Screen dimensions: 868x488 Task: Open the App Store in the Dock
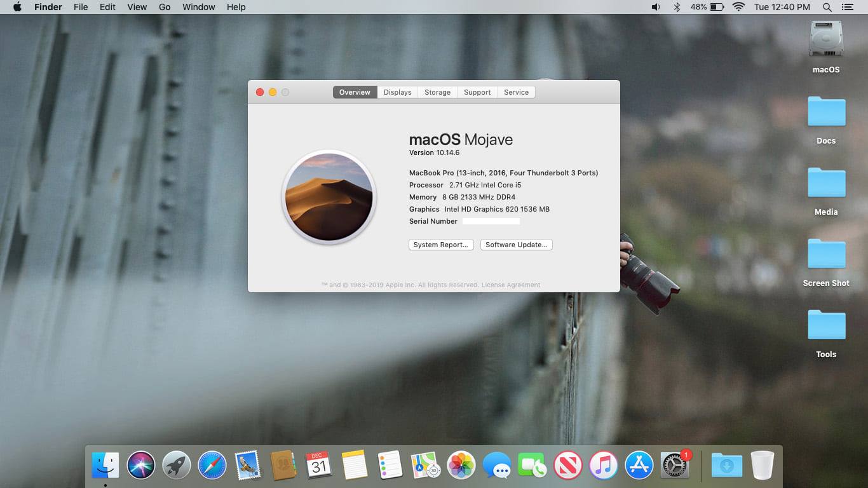(x=639, y=465)
